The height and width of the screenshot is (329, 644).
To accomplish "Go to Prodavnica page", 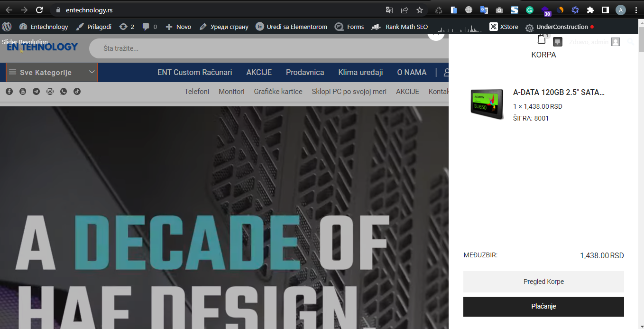I will tap(305, 72).
